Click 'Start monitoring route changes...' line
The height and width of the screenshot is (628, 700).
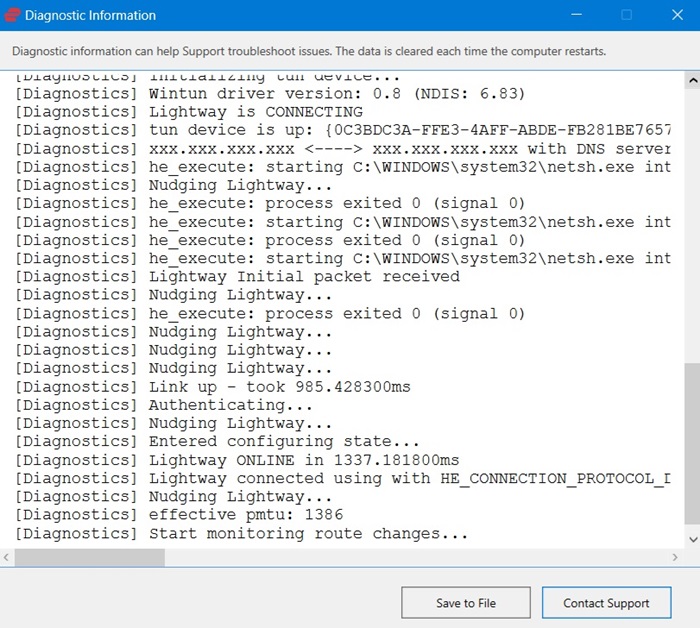[x=242, y=533]
